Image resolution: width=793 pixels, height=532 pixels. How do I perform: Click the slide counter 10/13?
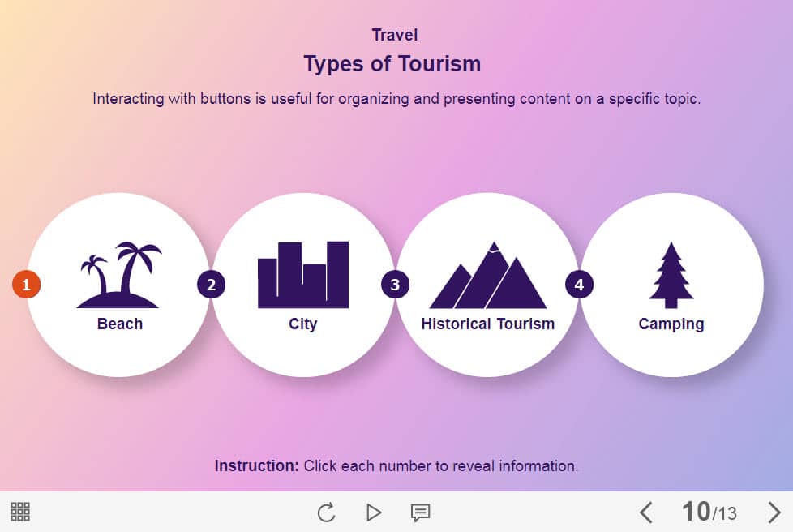(709, 512)
